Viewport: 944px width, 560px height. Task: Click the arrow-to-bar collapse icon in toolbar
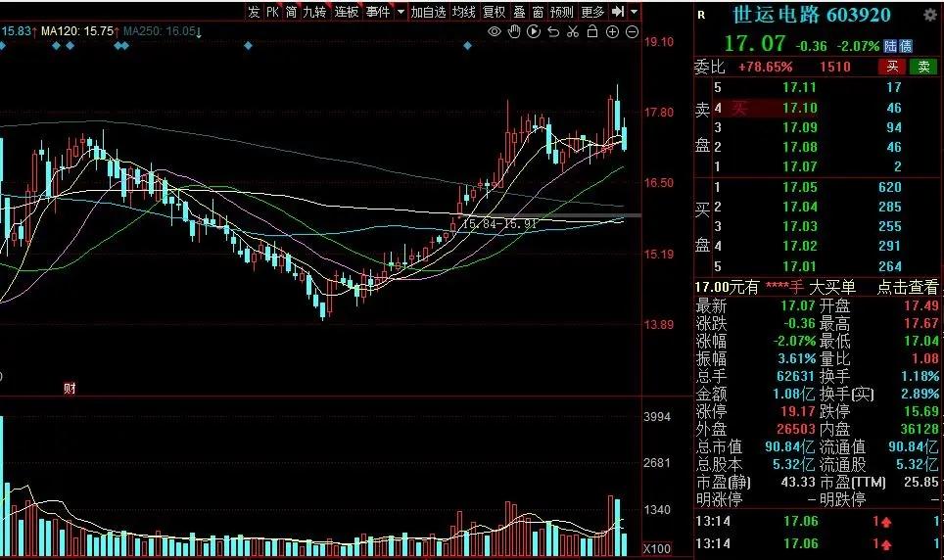pos(618,12)
